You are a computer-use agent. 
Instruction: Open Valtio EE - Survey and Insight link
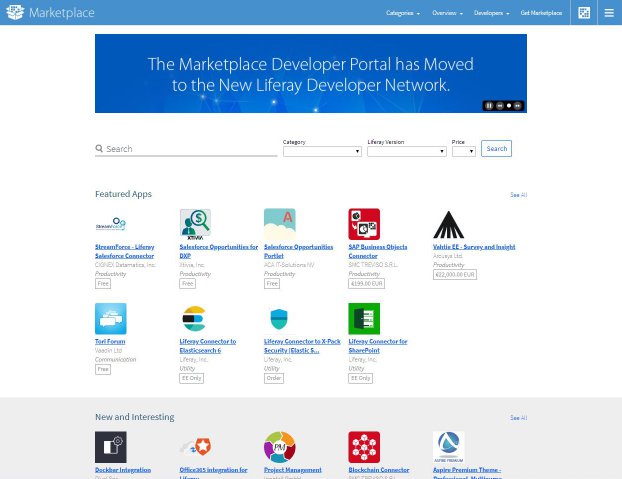tap(474, 247)
